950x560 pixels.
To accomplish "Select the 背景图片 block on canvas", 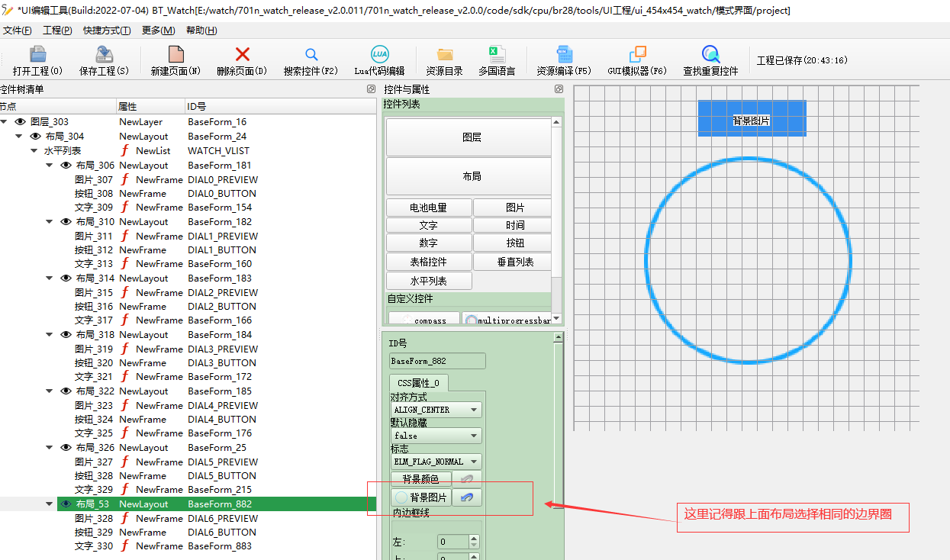I will (x=752, y=119).
